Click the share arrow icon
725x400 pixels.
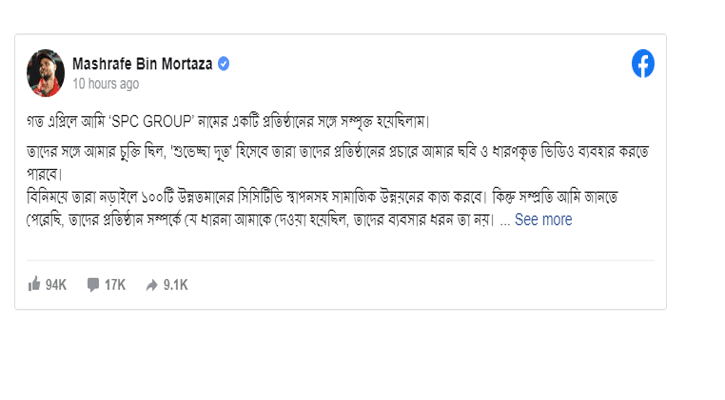151,285
